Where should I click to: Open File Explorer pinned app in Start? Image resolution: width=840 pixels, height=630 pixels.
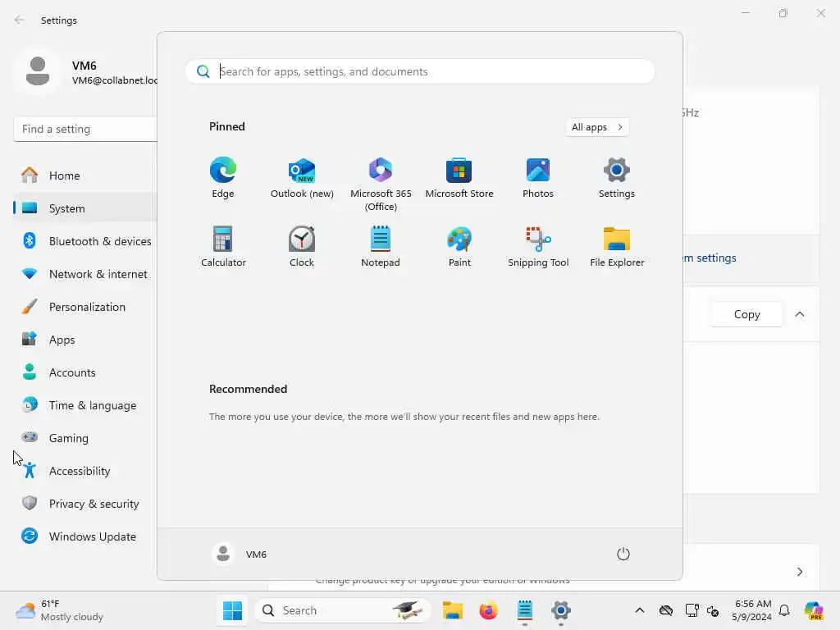(617, 247)
